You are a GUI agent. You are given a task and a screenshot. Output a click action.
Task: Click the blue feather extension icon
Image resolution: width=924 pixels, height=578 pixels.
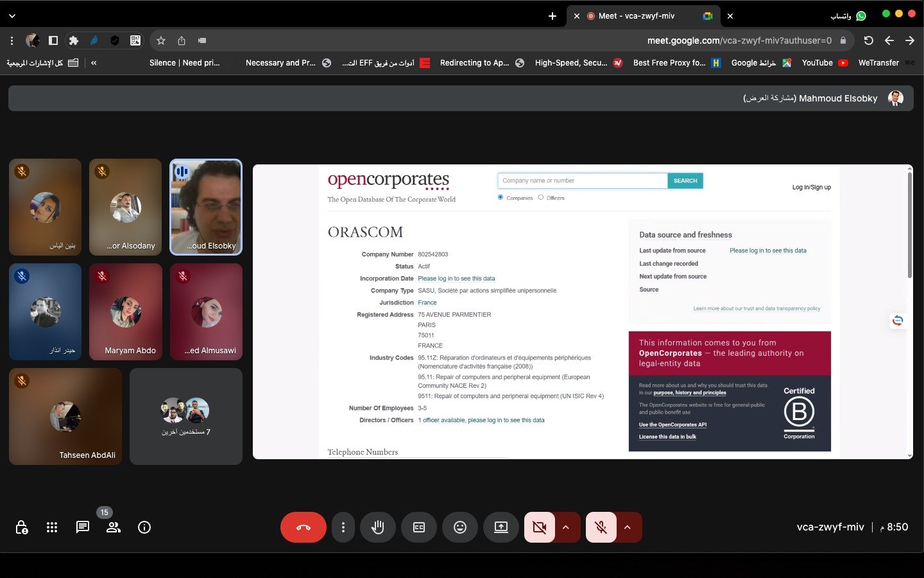94,40
